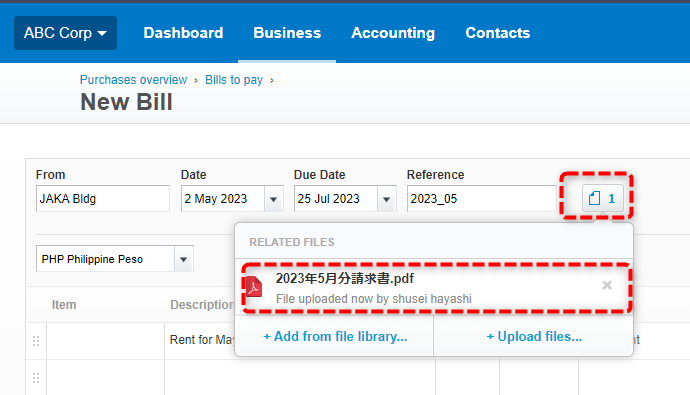
Task: Grab the drag handle of the Rent for May row
Action: coord(36,340)
